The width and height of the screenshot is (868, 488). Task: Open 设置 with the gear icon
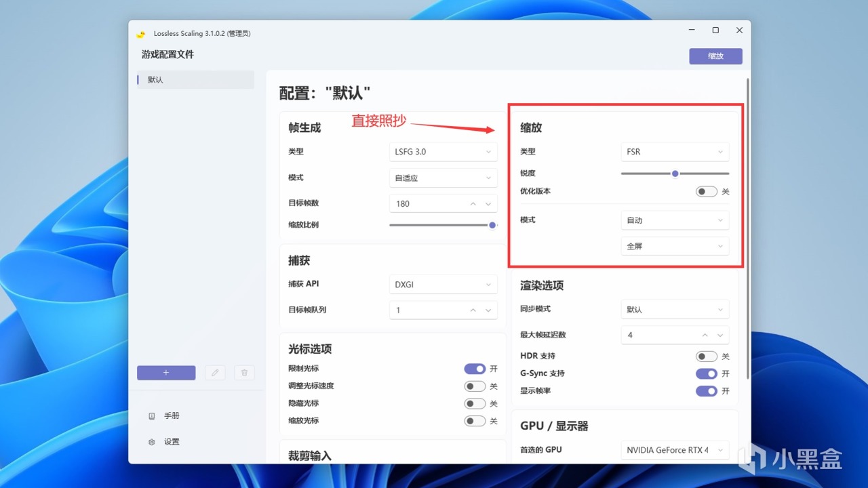point(164,442)
